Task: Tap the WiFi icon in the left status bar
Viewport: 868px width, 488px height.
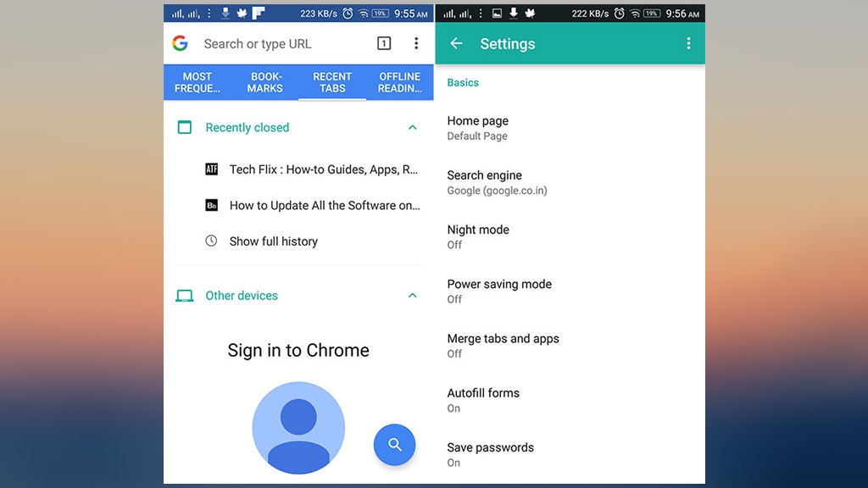Action: click(363, 14)
